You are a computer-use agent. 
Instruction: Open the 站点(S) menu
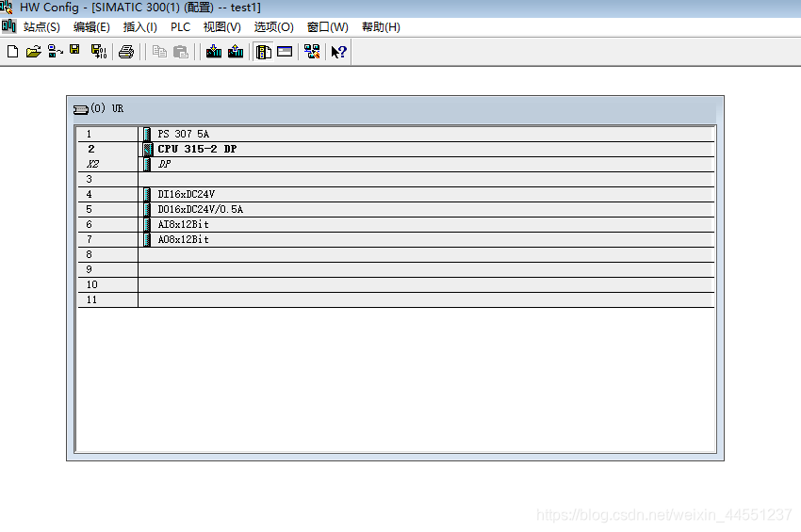click(x=41, y=27)
